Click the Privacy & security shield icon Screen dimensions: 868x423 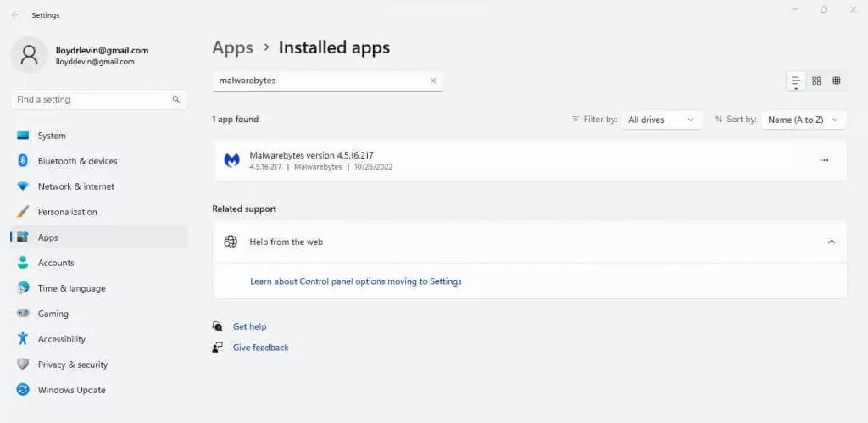pos(23,365)
